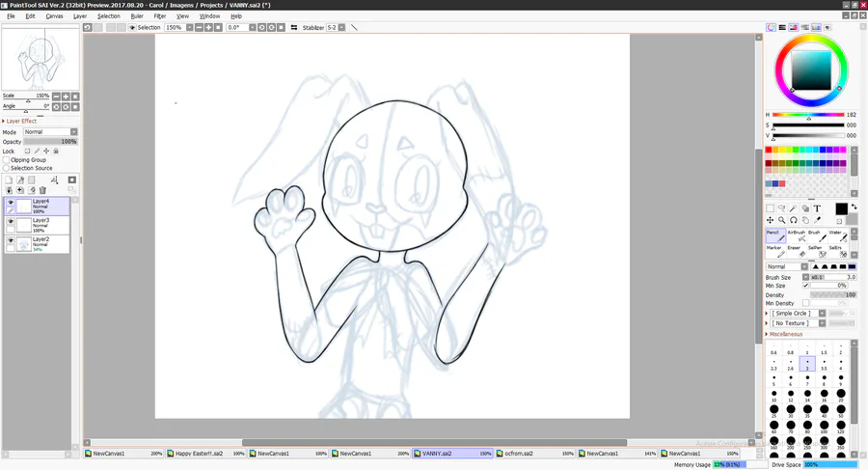
Task: Enable the Min Density checkbox
Action: [805, 303]
